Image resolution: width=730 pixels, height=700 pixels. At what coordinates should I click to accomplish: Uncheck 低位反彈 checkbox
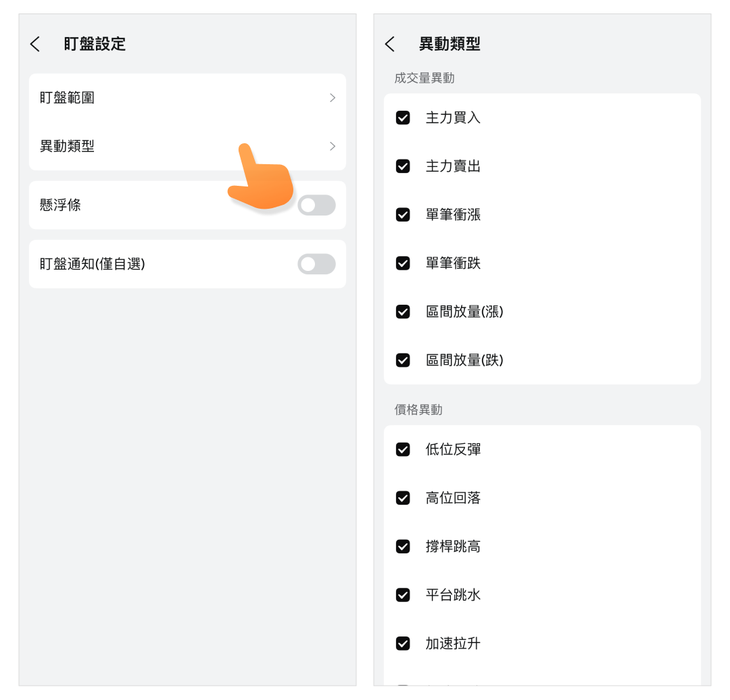(x=403, y=449)
